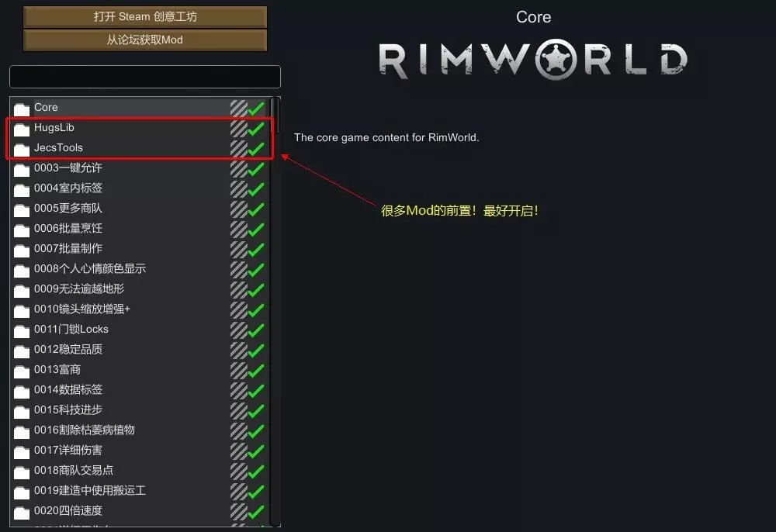
Task: Click folder icon of 0010镜头缩放增强+
Action: [x=22, y=310]
